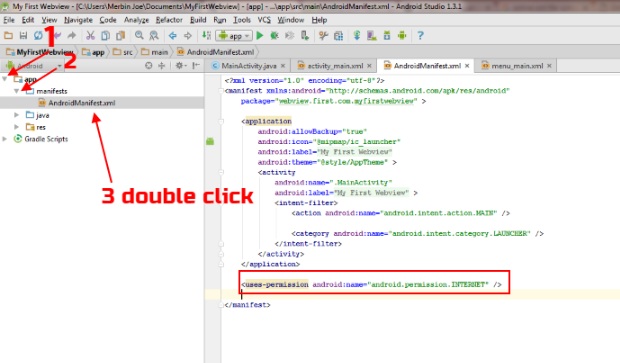Click the Scroll from Source target icon

click(x=148, y=66)
